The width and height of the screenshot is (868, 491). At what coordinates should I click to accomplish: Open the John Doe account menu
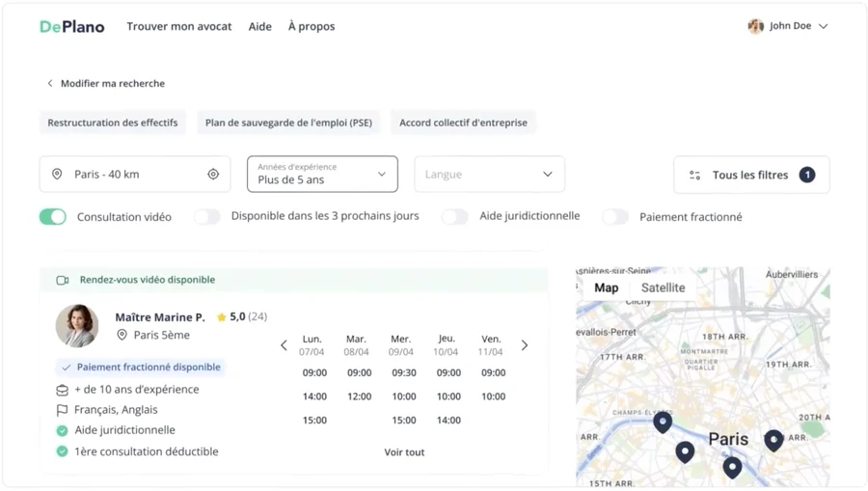788,26
